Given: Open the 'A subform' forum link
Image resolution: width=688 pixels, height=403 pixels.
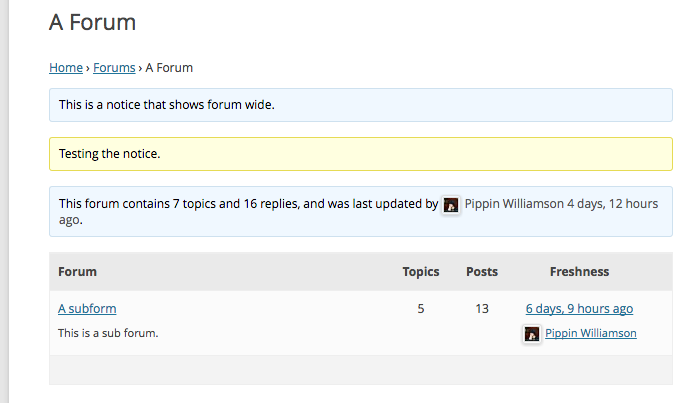Looking at the screenshot, I should pos(87,309).
